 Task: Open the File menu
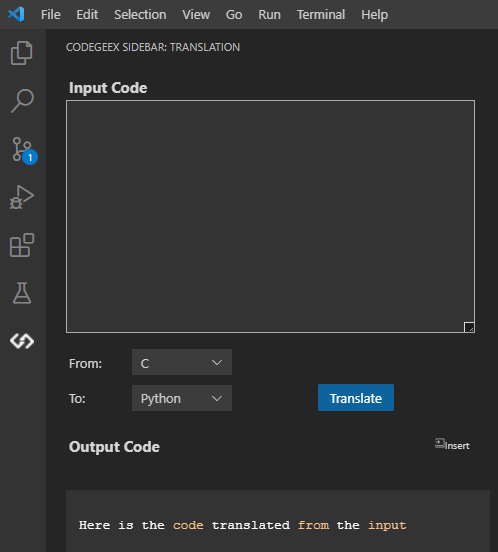click(x=51, y=15)
